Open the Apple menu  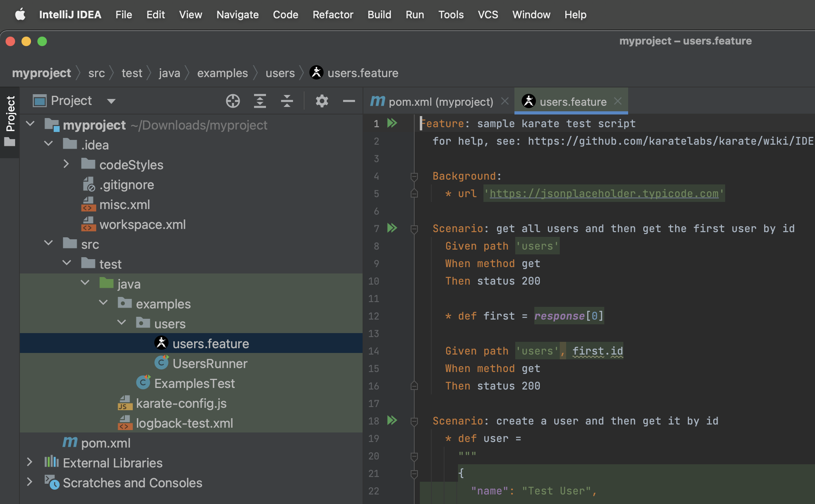20,15
